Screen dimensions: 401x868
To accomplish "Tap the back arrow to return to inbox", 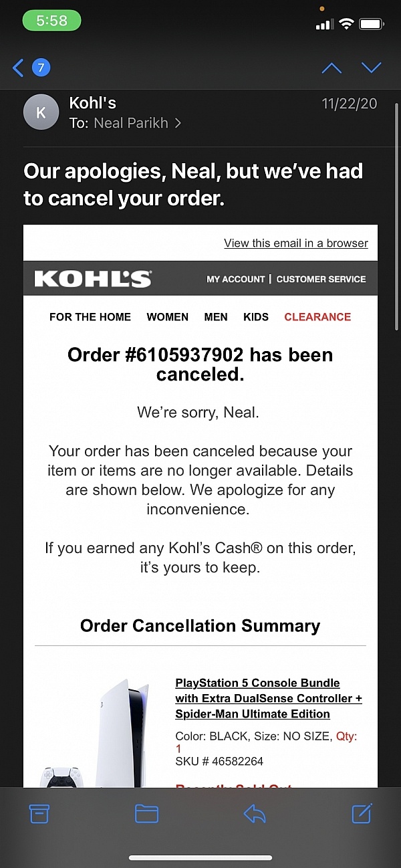I will [x=17, y=68].
